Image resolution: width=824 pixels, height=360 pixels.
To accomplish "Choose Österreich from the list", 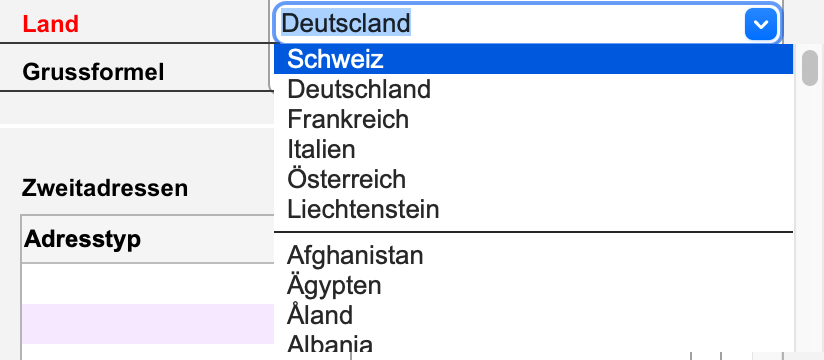I will 533,179.
